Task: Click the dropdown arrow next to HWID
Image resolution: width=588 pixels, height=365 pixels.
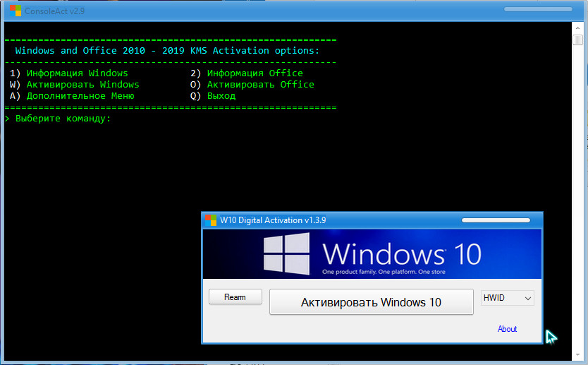Action: [x=527, y=299]
